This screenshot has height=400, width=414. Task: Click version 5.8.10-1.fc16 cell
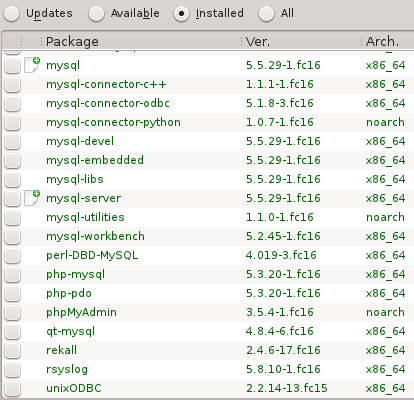click(283, 369)
